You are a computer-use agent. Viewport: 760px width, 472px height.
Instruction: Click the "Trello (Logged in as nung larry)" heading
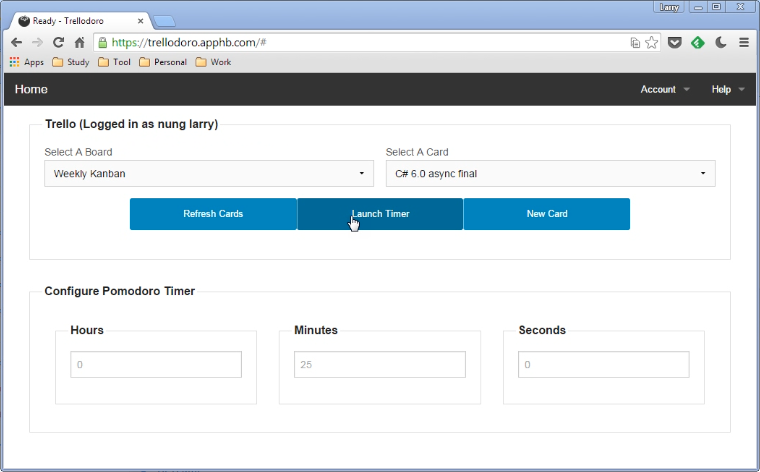[131, 124]
